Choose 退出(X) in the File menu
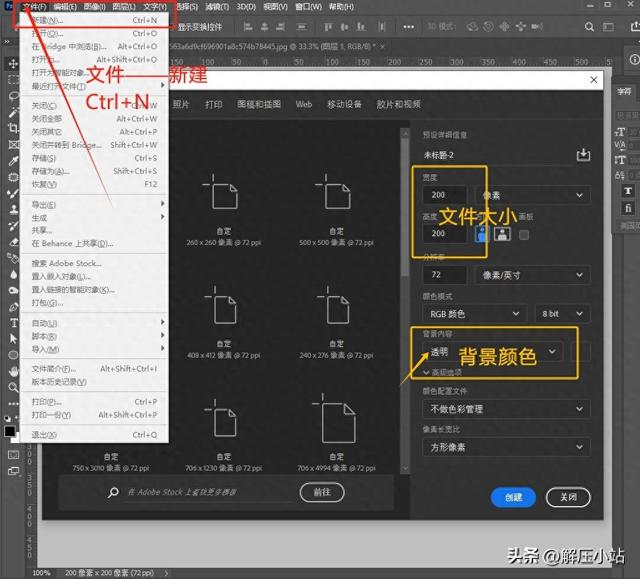This screenshot has width=640, height=579. pos(94,435)
